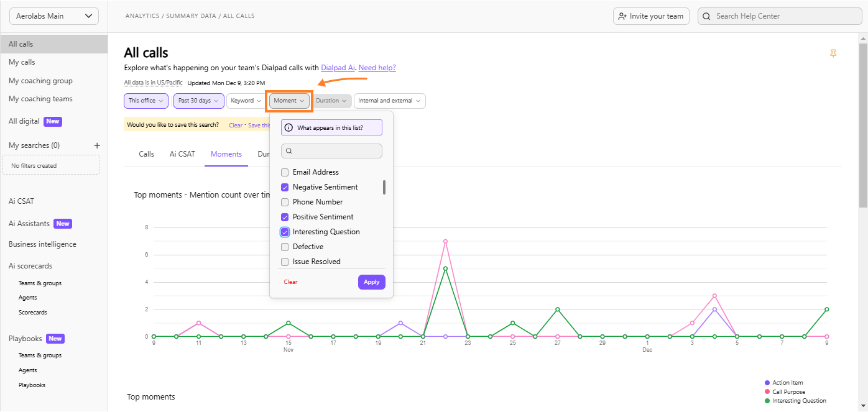The width and height of the screenshot is (868, 412).
Task: Click the plus icon beside My searches
Action: tap(97, 145)
